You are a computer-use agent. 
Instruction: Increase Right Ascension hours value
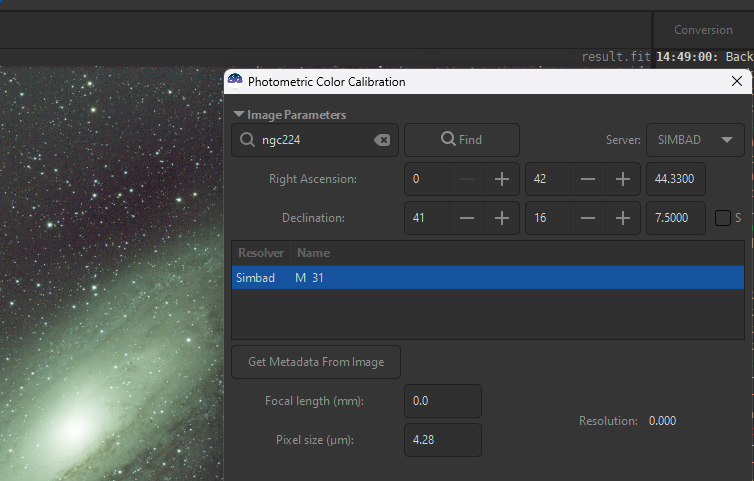point(501,179)
